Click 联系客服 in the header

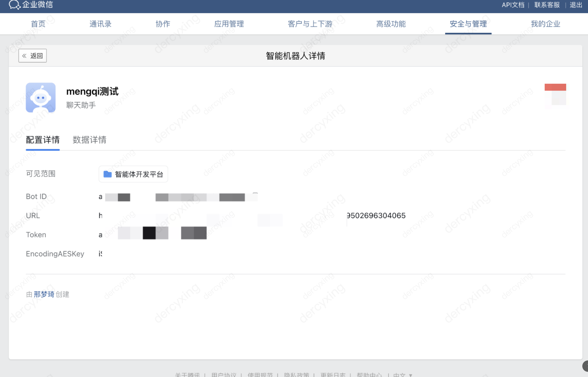[x=547, y=5]
